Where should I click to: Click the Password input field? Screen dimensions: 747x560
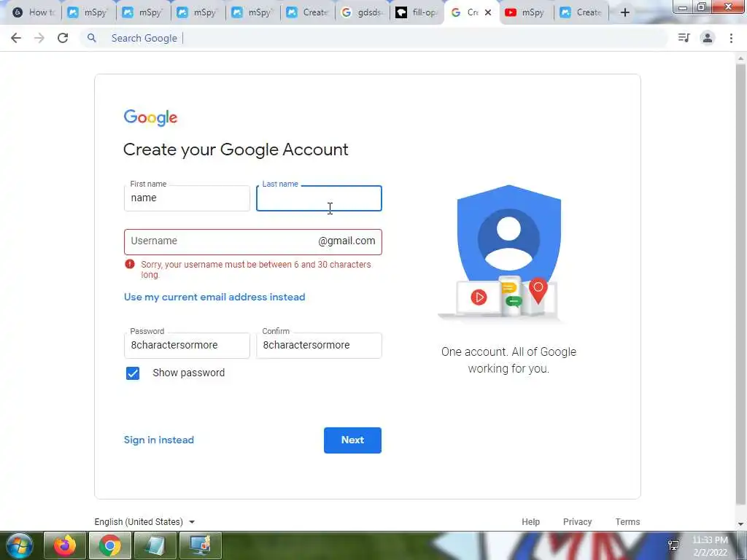coord(187,345)
